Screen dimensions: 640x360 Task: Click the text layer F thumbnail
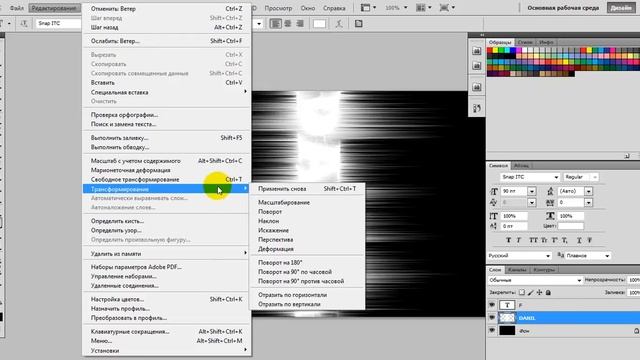coord(507,305)
